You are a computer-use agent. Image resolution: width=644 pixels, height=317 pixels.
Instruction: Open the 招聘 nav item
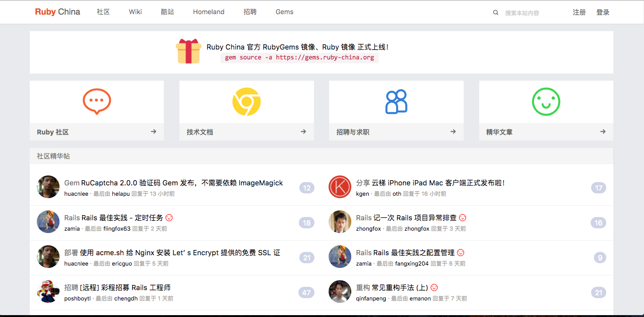250,12
